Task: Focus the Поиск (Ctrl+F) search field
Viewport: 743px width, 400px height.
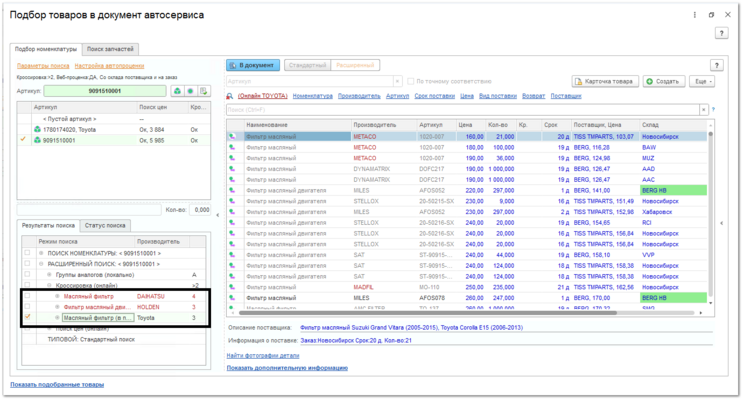Action: [x=463, y=110]
